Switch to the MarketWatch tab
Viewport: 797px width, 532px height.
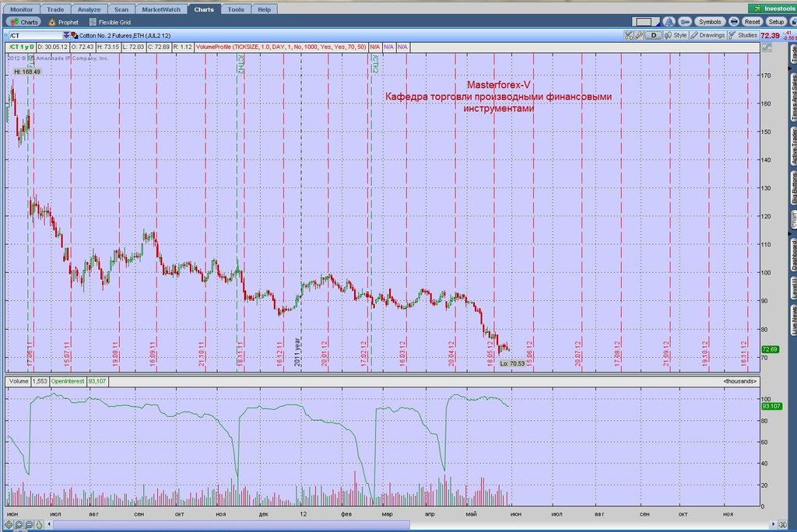coord(161,9)
